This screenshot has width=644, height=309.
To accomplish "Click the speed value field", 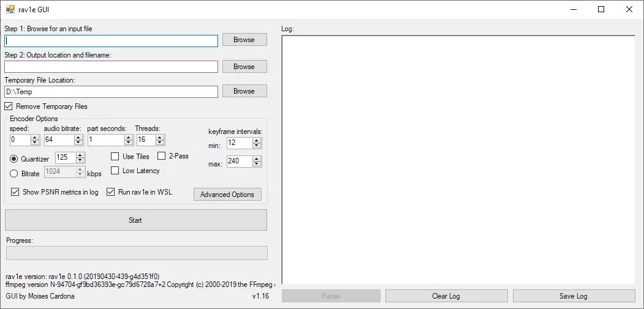I will (20, 140).
